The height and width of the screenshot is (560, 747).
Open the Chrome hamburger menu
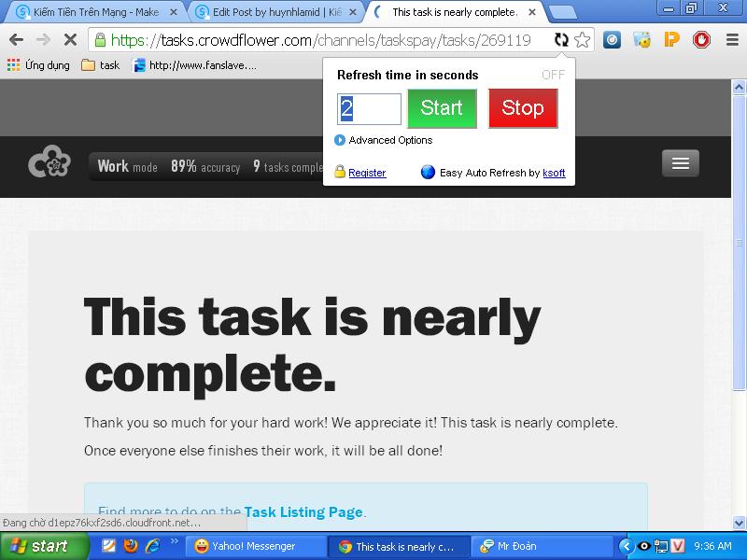point(732,40)
